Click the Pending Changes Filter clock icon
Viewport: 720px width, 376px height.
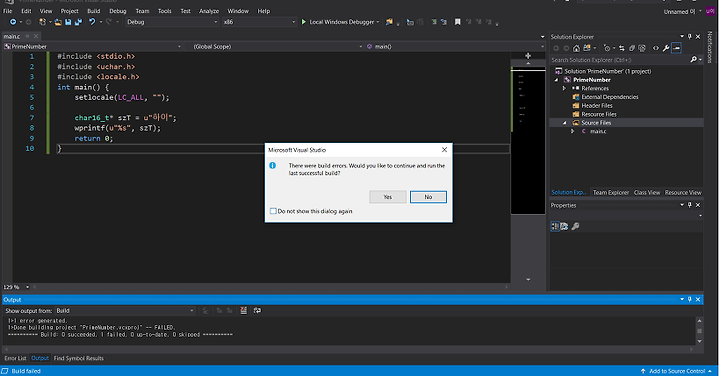(607, 48)
